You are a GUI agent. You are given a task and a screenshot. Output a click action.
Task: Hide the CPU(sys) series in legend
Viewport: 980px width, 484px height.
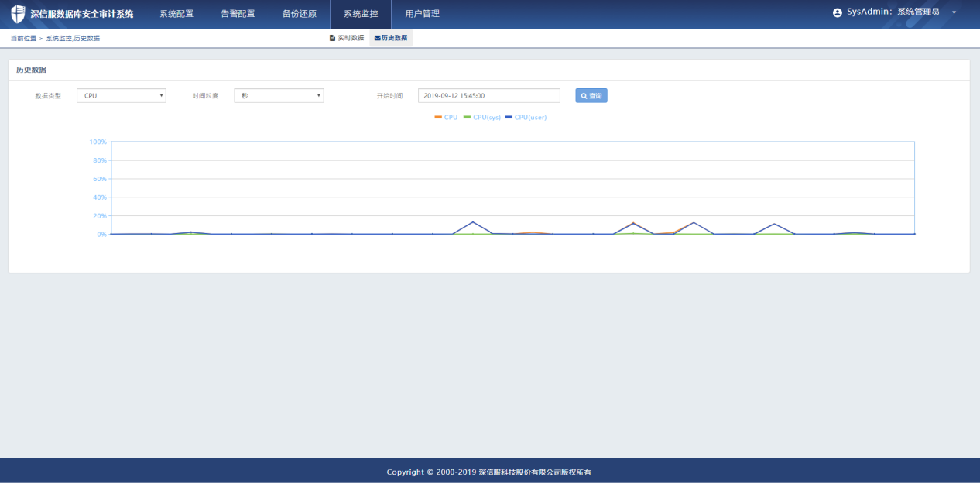click(481, 117)
